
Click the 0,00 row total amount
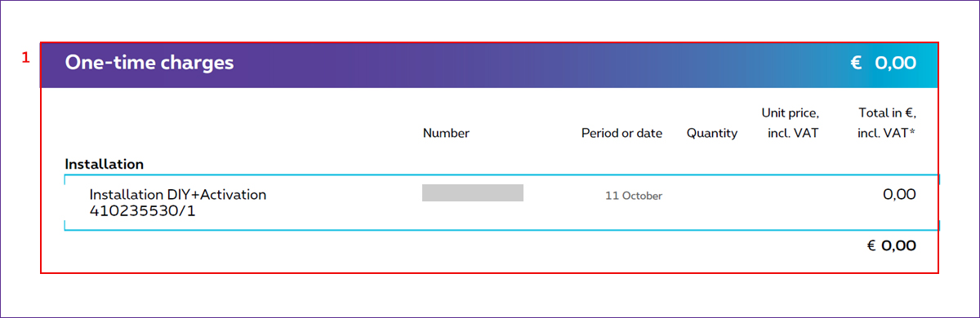(x=899, y=195)
